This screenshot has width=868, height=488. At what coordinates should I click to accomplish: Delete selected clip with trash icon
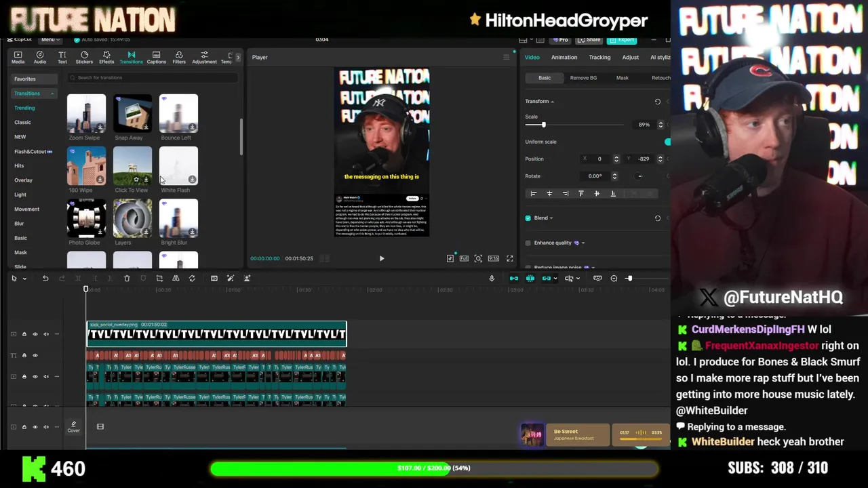tap(127, 279)
